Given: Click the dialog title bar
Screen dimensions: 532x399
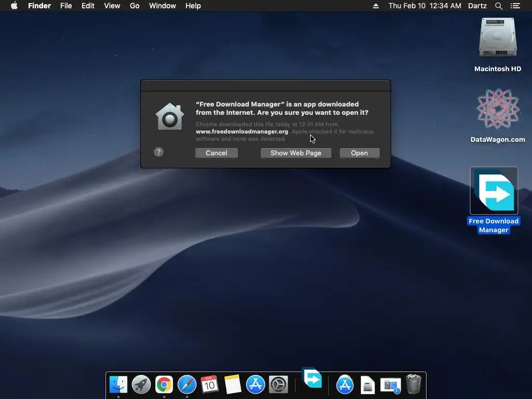Looking at the screenshot, I should (x=265, y=86).
